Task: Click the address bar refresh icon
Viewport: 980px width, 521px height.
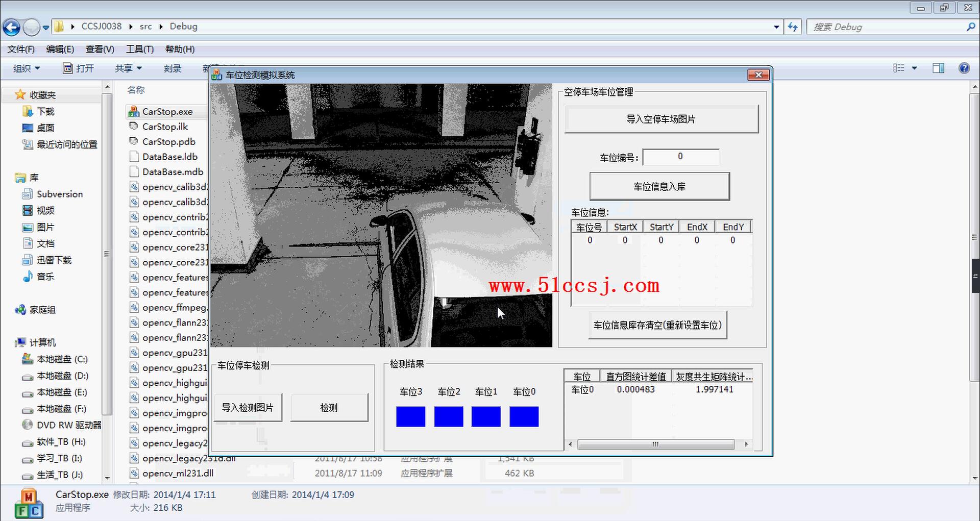Action: click(x=793, y=27)
